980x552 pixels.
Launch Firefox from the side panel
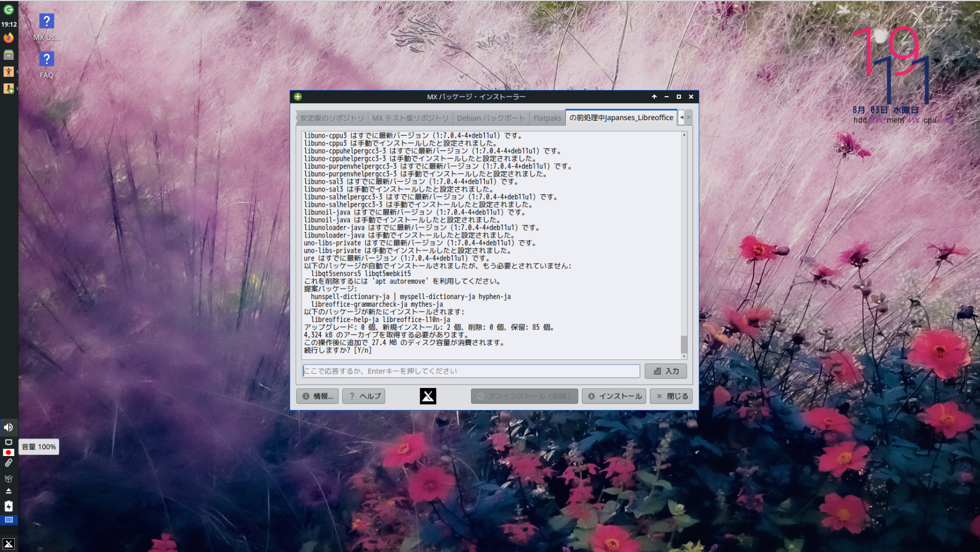(9, 38)
